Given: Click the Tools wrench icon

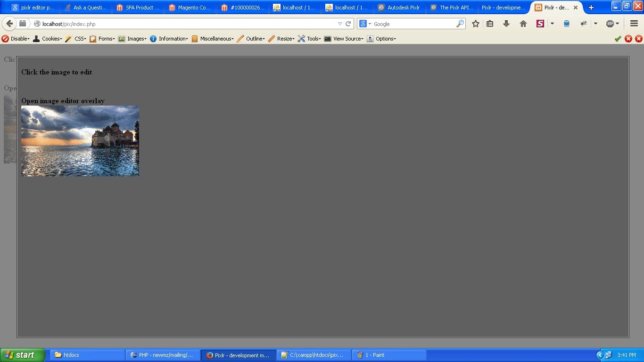Looking at the screenshot, I should (x=300, y=39).
